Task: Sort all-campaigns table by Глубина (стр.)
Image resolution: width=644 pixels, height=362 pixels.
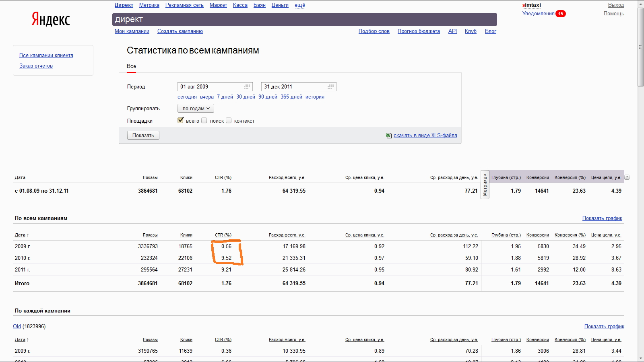Action: 506,235
